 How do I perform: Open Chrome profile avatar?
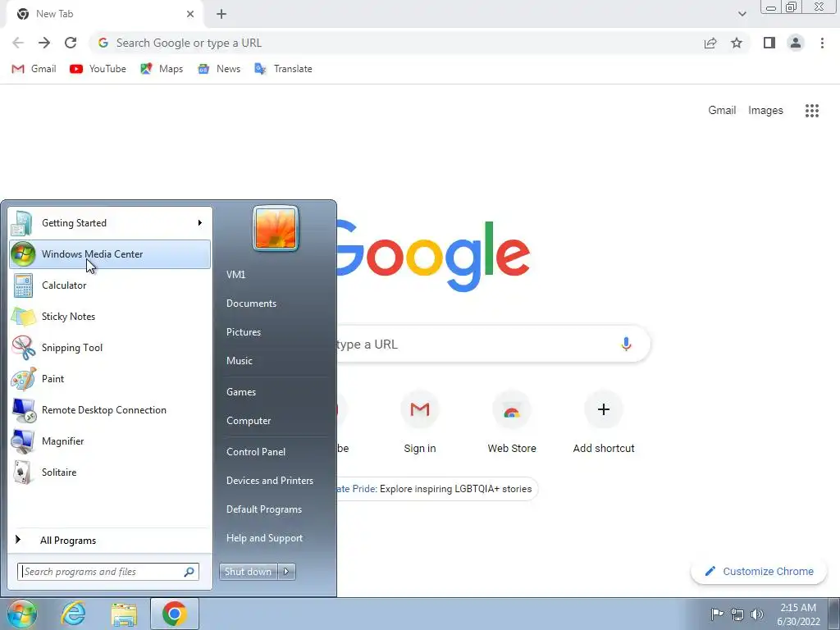[796, 43]
